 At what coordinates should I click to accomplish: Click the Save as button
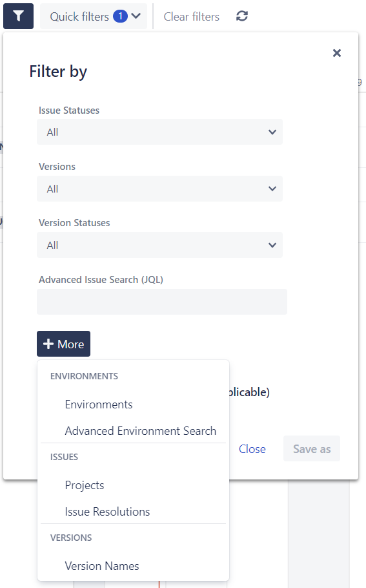point(312,448)
